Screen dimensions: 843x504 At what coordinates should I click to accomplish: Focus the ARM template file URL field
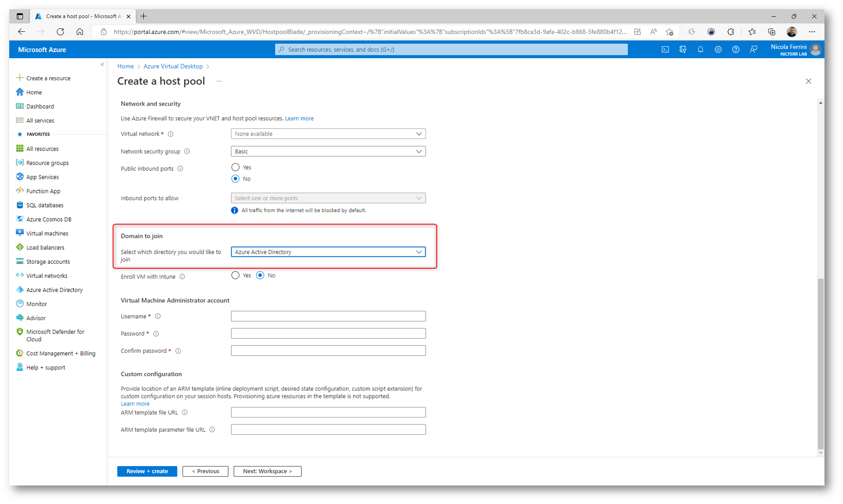click(x=328, y=412)
